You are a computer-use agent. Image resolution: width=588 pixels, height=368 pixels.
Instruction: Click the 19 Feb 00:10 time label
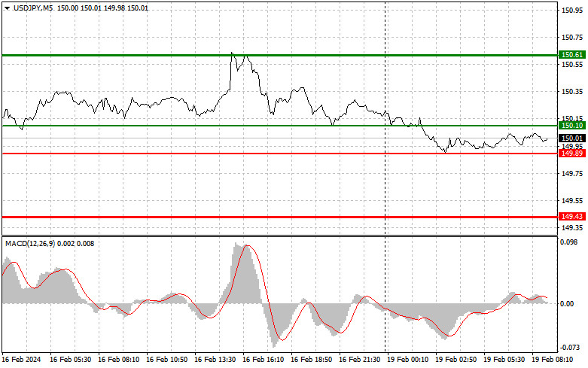407,360
